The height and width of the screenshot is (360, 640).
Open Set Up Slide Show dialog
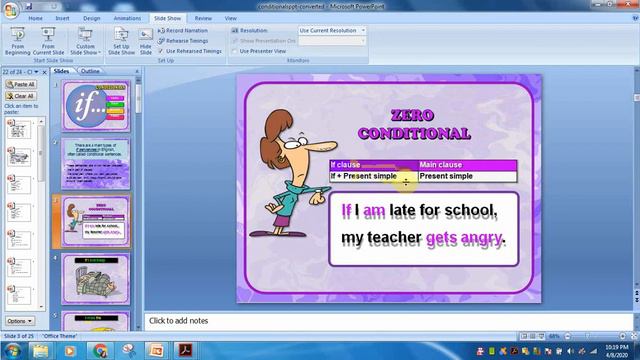(x=121, y=41)
